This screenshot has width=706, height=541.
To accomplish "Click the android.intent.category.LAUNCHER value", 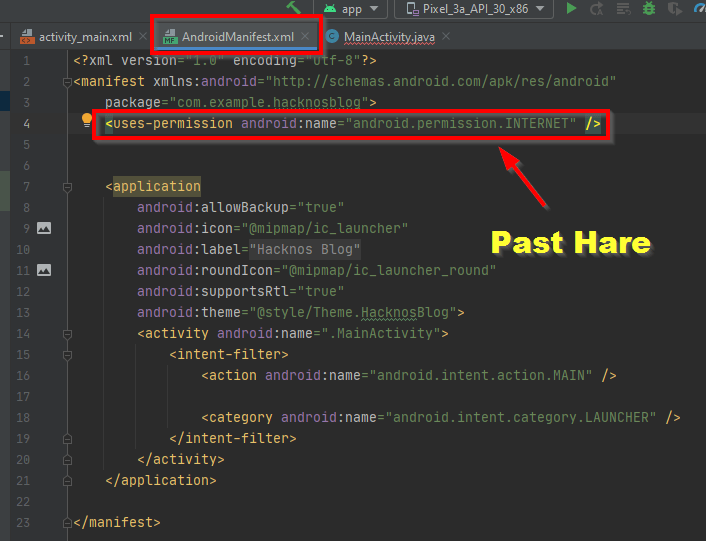I will tap(520, 417).
